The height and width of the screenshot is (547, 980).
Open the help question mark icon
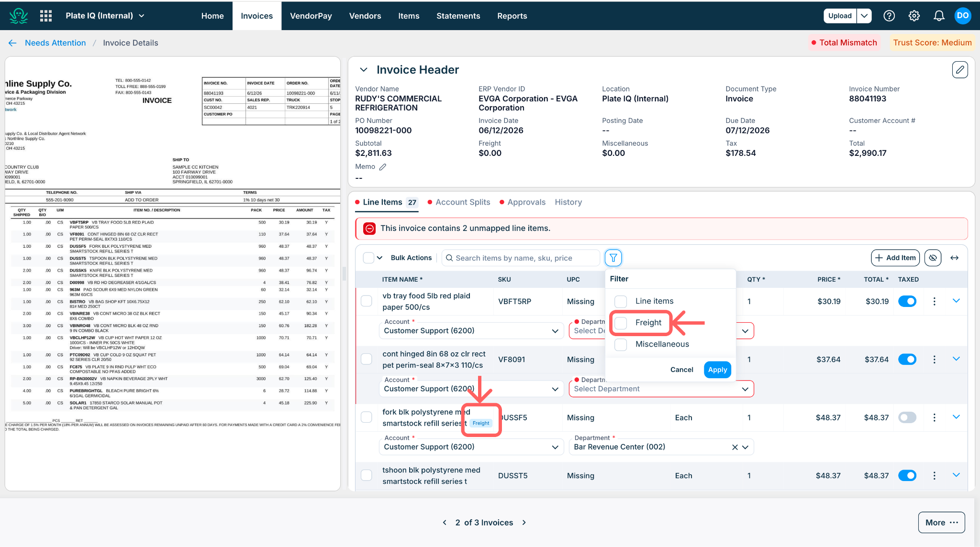(889, 16)
